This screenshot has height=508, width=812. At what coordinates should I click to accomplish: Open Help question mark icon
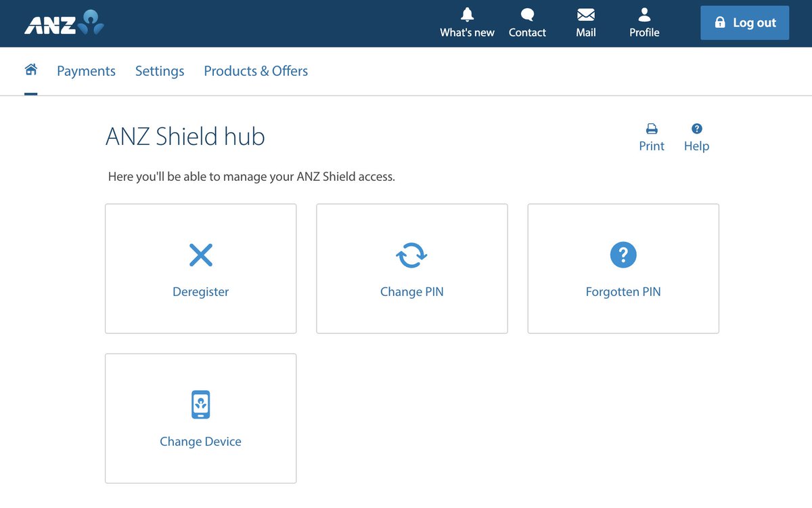coord(696,137)
